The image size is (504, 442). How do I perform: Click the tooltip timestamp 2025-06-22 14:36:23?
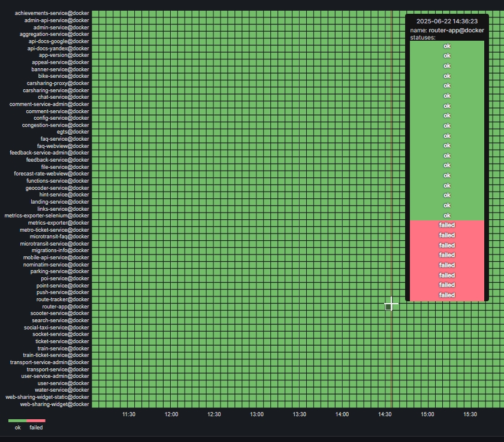click(x=447, y=21)
